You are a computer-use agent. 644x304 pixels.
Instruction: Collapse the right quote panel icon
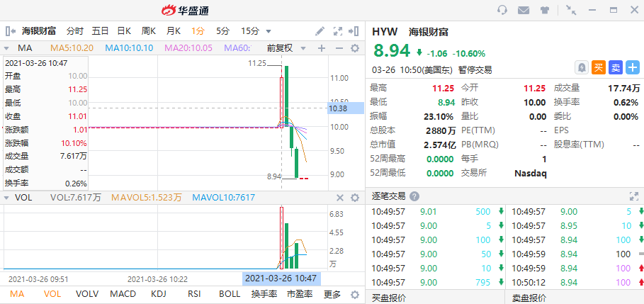click(354, 30)
